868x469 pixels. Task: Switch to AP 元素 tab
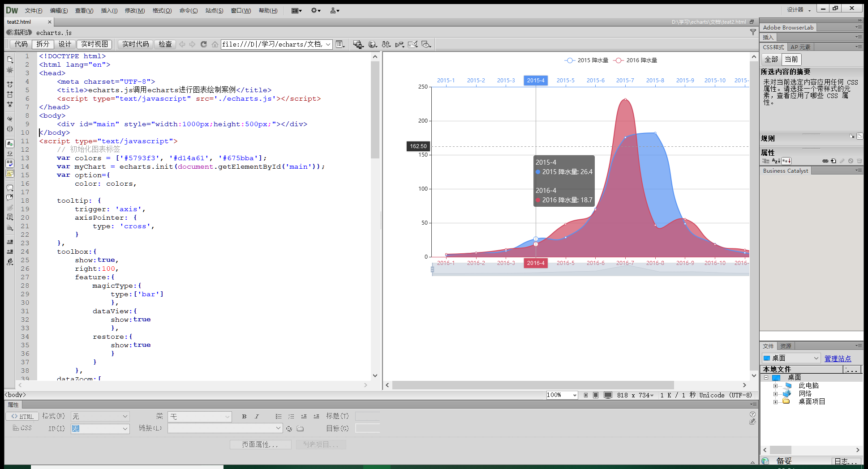800,47
